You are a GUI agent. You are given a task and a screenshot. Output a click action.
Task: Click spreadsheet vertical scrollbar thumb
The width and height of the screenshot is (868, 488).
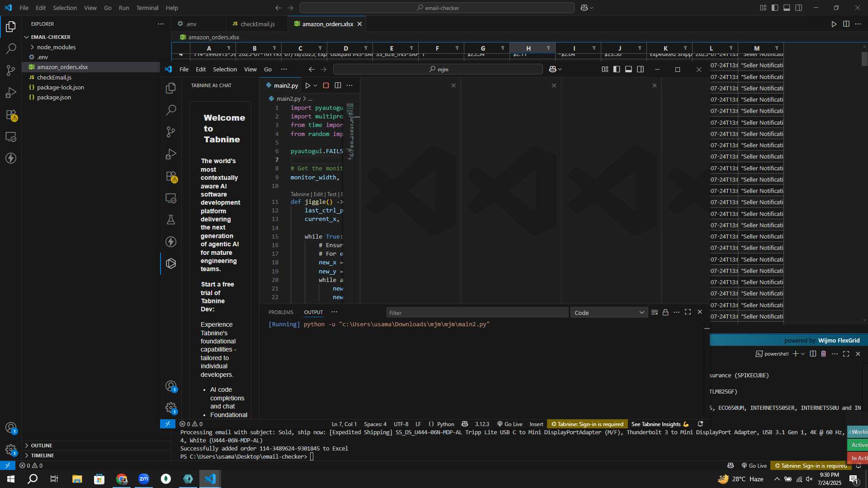tap(864, 59)
